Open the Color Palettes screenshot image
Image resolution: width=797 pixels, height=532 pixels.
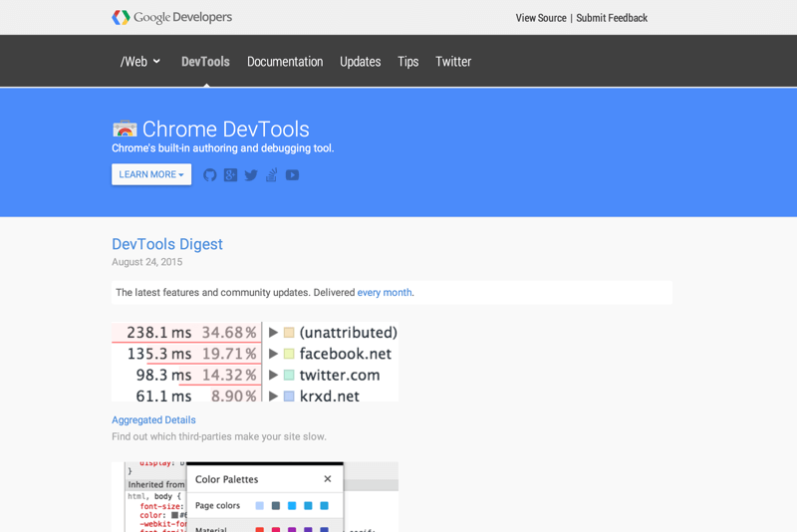255,497
